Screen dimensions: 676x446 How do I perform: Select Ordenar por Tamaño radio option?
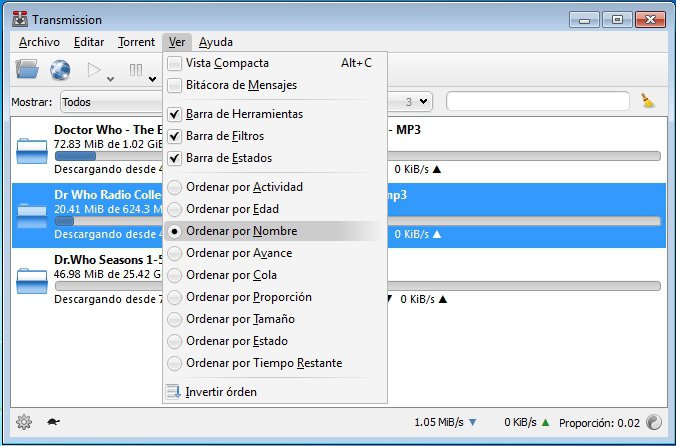click(x=174, y=319)
